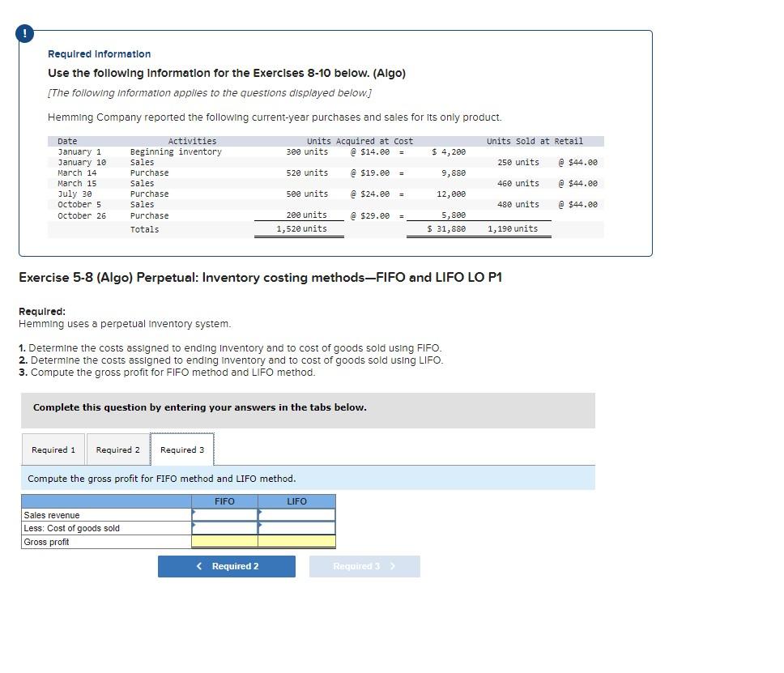The width and height of the screenshot is (784, 673).
Task: Click the '$ 4,200' beginning inventory cost
Action: pyautogui.click(x=449, y=151)
